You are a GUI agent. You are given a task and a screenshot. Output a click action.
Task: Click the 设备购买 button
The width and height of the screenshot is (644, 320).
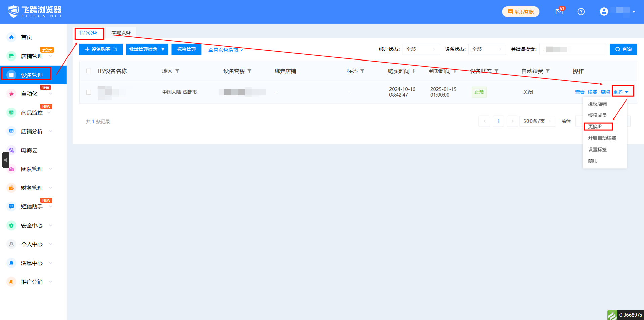[x=101, y=49]
